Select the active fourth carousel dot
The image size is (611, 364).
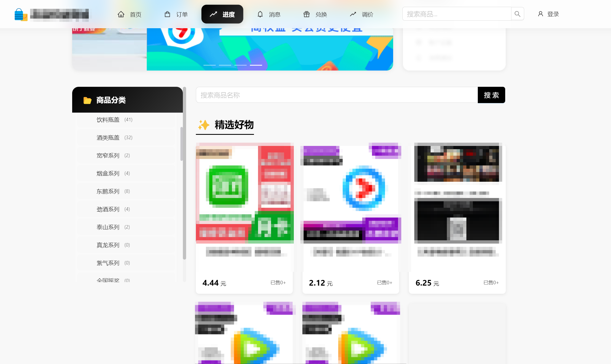coord(256,65)
